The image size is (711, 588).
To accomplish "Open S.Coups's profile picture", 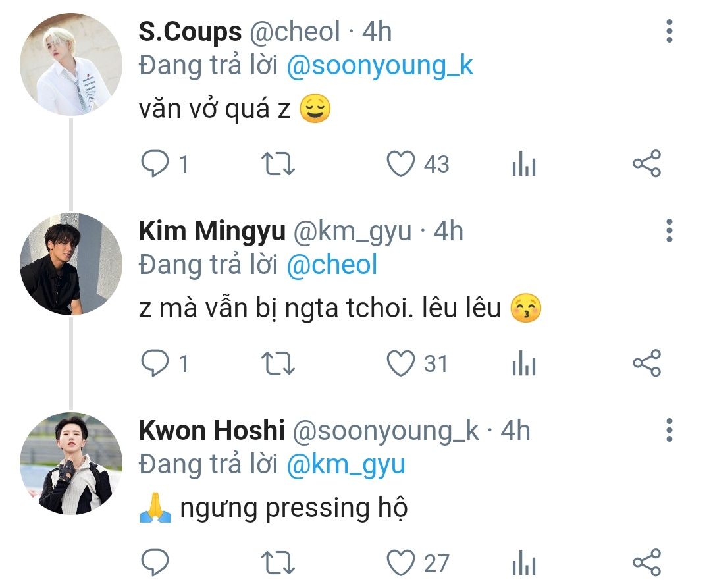I will 71,65.
